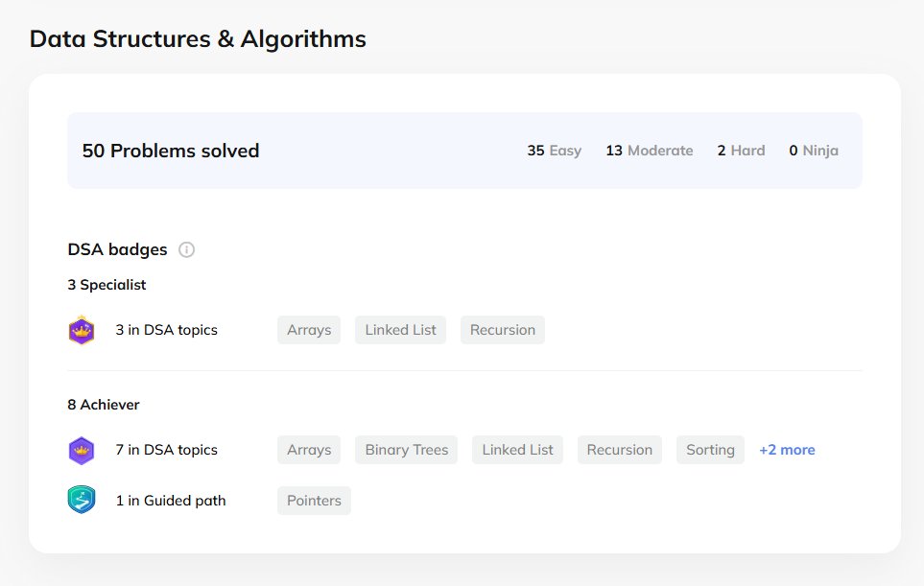Click the '0 Ninja' problem count

pyautogui.click(x=814, y=151)
